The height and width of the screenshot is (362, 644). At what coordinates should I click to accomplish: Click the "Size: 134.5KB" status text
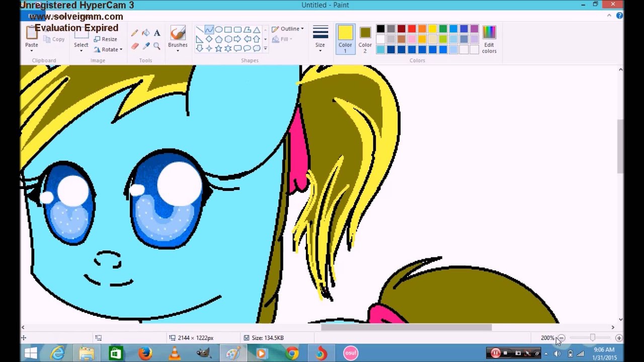click(267, 338)
